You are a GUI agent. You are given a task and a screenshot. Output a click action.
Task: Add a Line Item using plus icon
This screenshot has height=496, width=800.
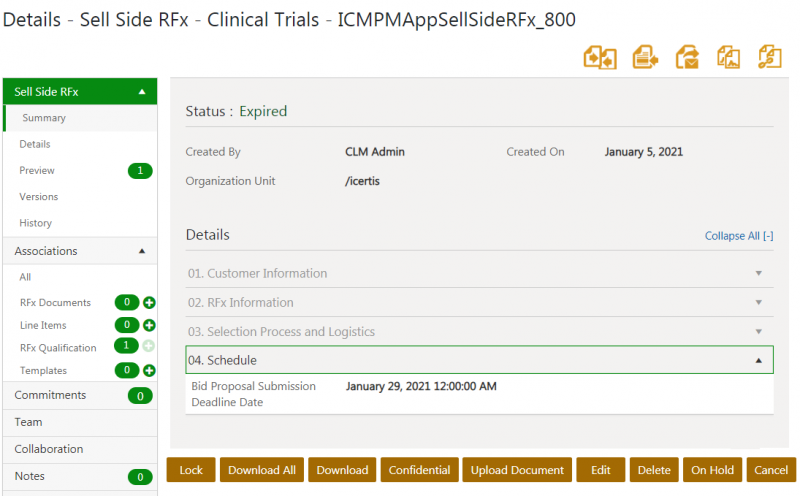click(149, 325)
